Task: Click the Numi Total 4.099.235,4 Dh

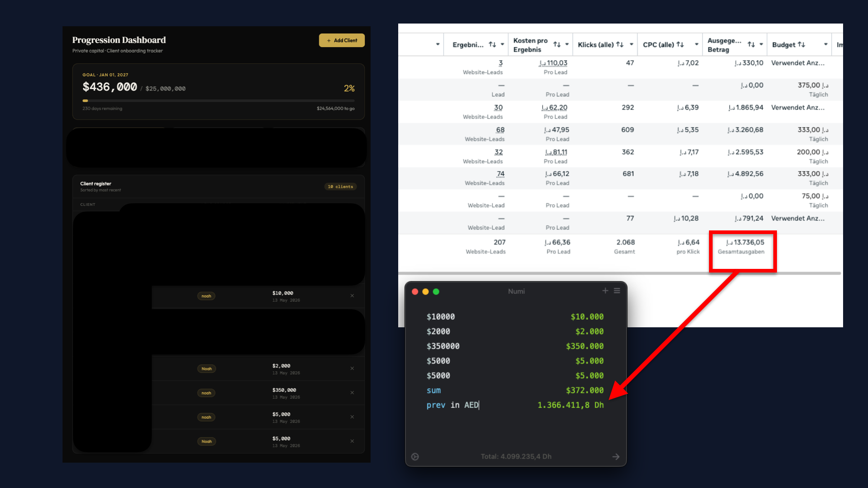Action: (x=516, y=457)
